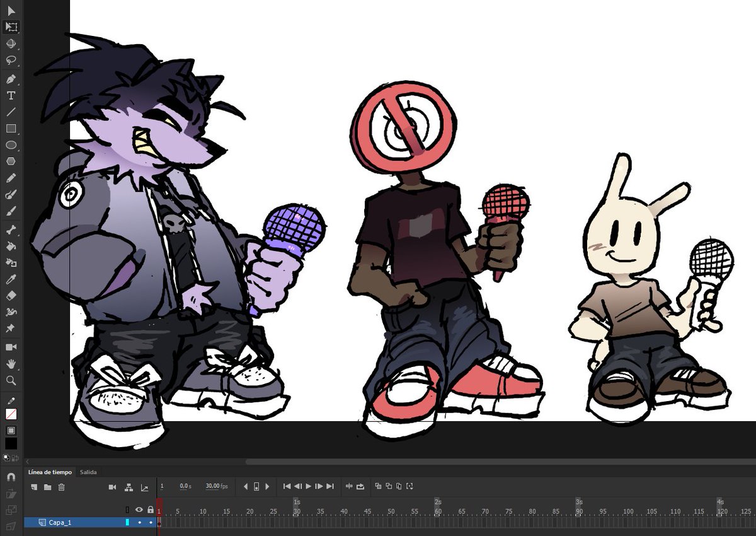The width and height of the screenshot is (756, 536).
Task: Step forward to next keyframe
Action: 267,486
